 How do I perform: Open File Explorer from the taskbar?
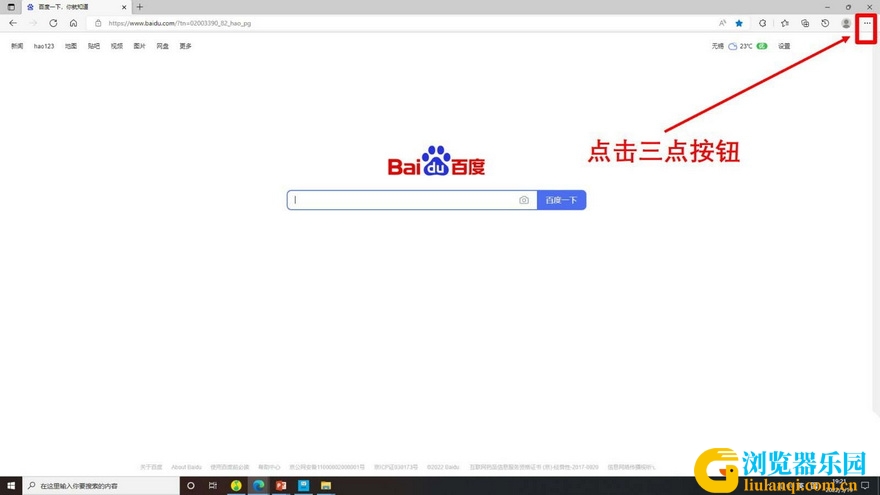click(x=326, y=485)
